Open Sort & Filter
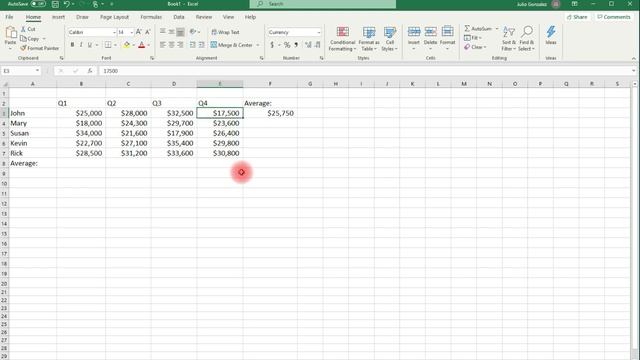This screenshot has height=360, width=640. [509, 39]
